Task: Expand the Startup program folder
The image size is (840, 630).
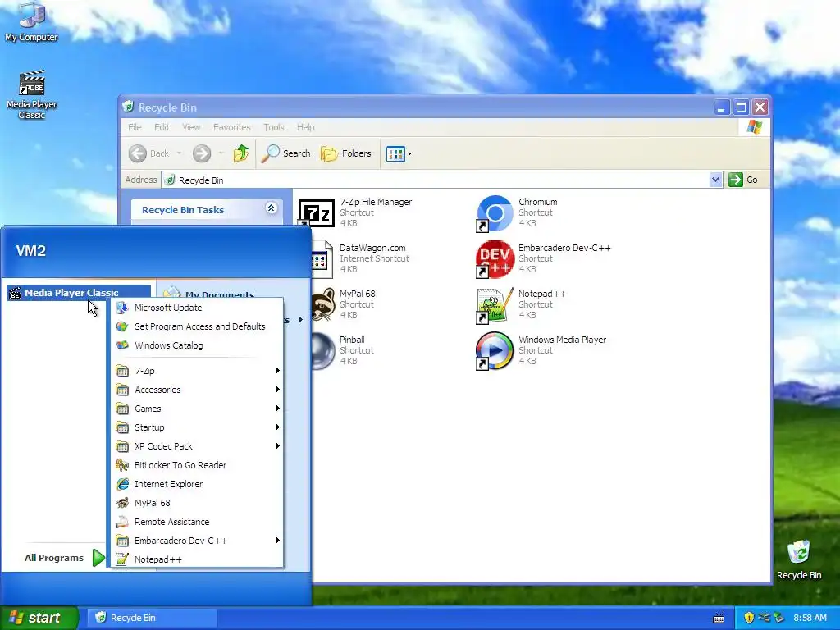Action: click(197, 427)
